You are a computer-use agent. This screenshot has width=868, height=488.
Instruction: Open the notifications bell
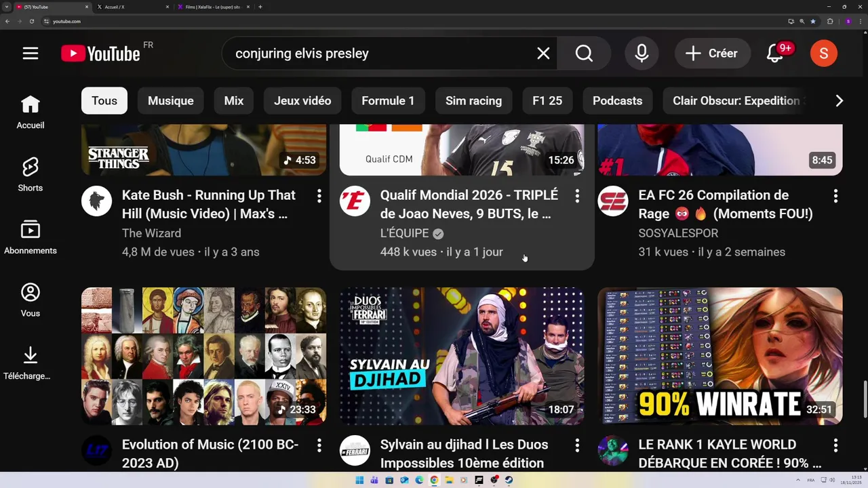click(775, 54)
